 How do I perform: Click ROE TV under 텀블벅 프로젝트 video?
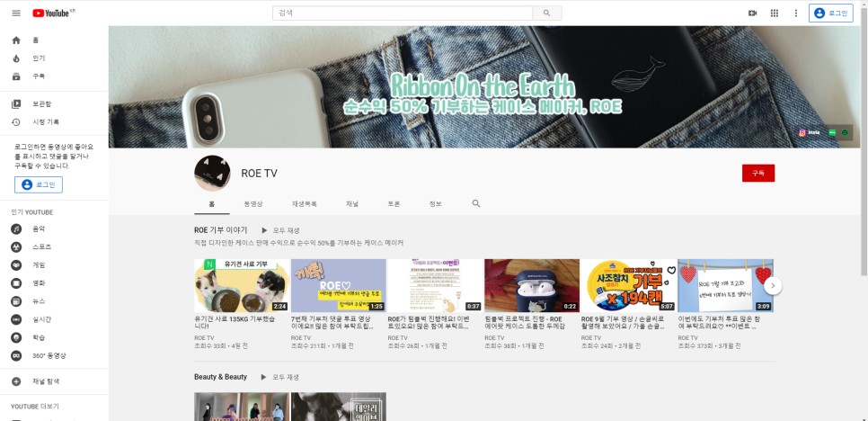pos(494,337)
